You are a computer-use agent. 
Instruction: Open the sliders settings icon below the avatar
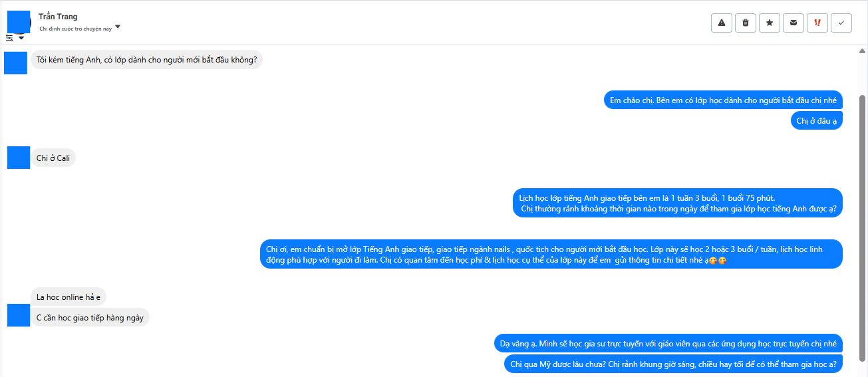pyautogui.click(x=9, y=38)
